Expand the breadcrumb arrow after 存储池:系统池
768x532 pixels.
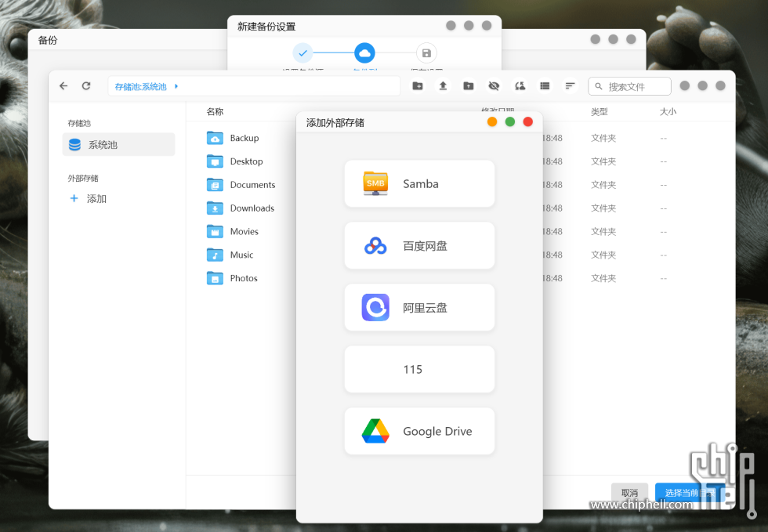tap(176, 86)
